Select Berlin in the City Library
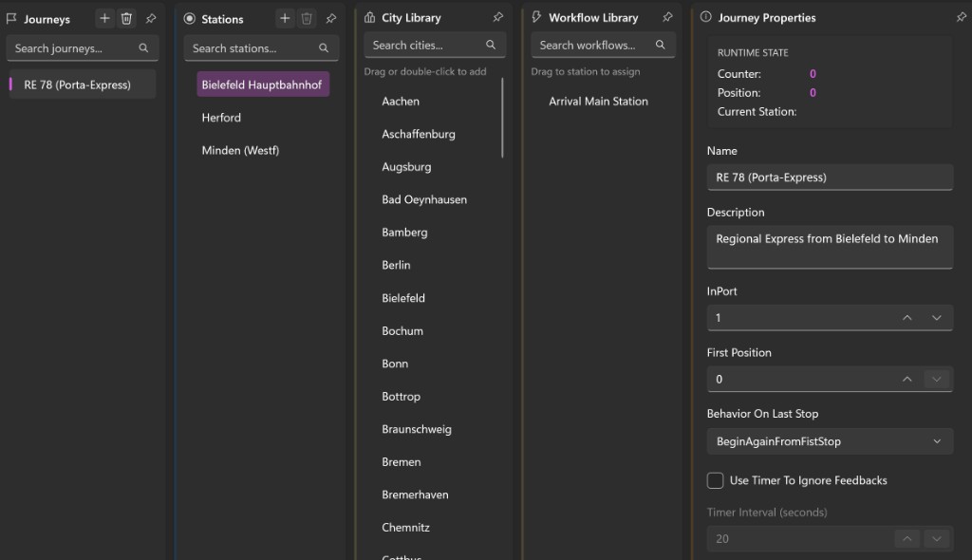 [396, 266]
